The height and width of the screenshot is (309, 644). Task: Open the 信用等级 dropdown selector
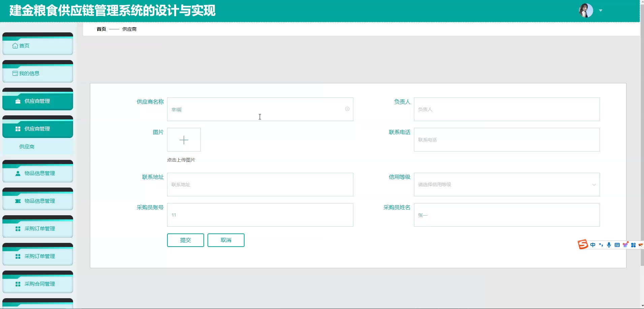[x=507, y=185]
